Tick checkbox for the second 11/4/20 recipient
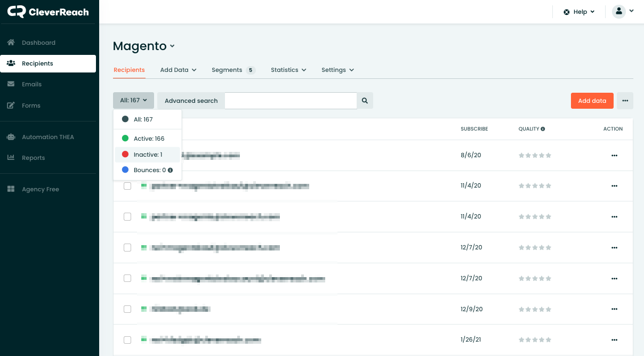Image resolution: width=644 pixels, height=356 pixels. pyautogui.click(x=127, y=217)
